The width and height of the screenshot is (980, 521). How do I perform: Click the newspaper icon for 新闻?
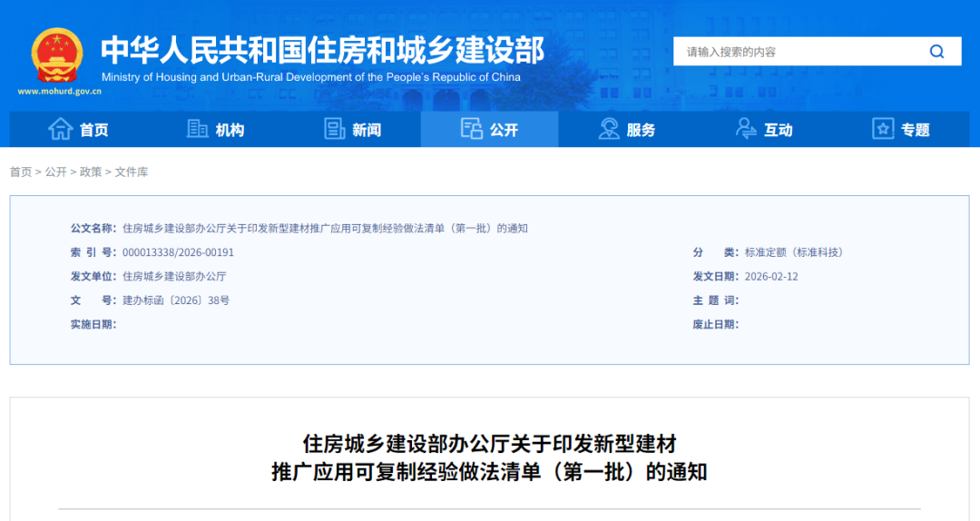pyautogui.click(x=335, y=129)
